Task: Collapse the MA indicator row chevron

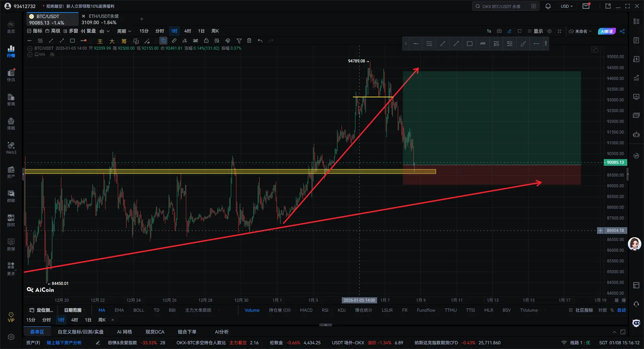Action: tap(30, 54)
